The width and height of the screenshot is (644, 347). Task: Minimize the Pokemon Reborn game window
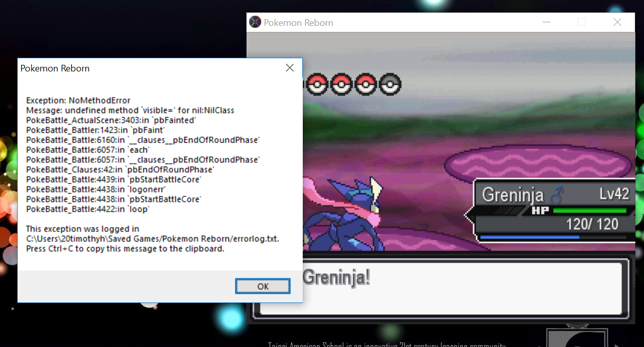tap(546, 22)
